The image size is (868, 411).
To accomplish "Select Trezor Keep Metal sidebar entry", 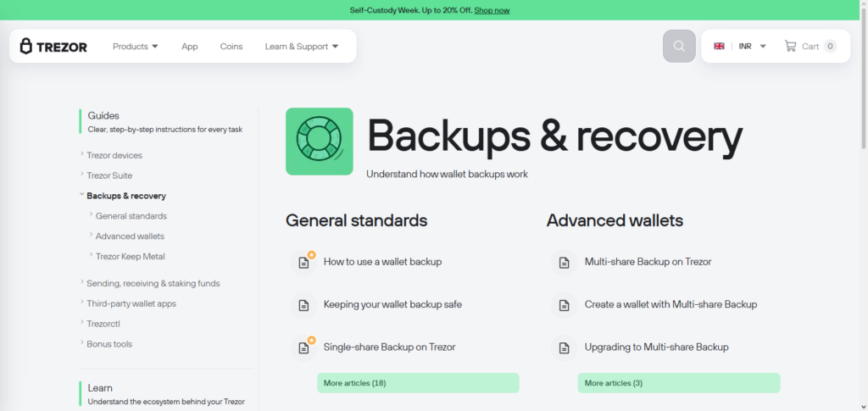I will tap(130, 257).
